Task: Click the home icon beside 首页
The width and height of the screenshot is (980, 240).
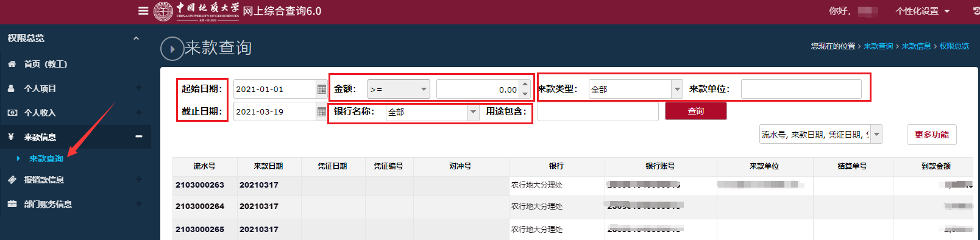Action: pyautogui.click(x=12, y=64)
